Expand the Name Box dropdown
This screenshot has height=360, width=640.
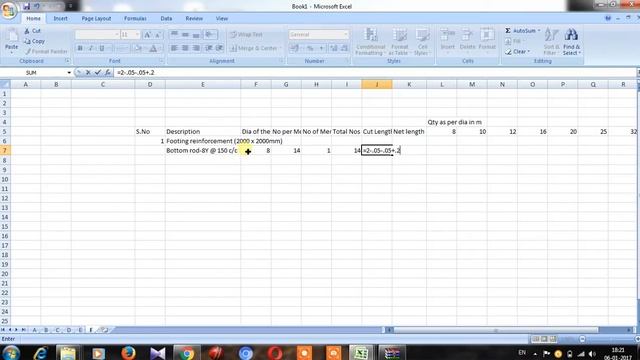click(x=69, y=73)
